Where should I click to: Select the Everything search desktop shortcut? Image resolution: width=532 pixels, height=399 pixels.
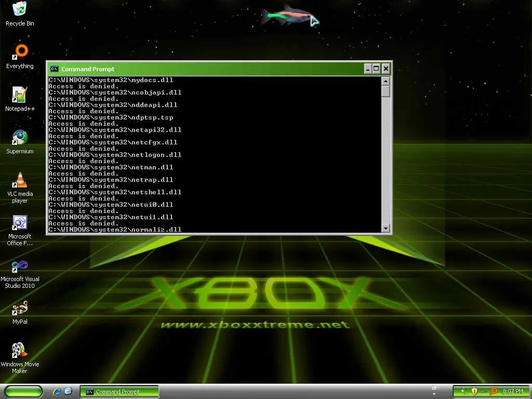pos(20,56)
